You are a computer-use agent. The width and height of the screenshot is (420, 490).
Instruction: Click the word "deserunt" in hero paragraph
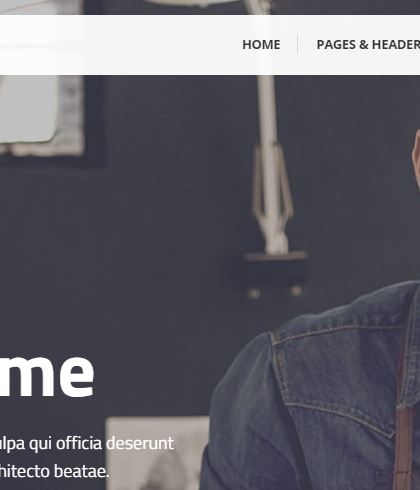pos(140,443)
